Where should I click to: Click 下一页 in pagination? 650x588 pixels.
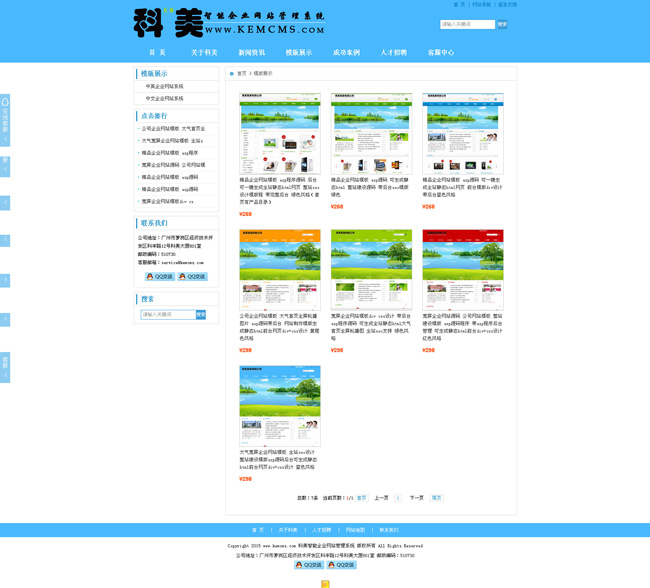click(417, 498)
